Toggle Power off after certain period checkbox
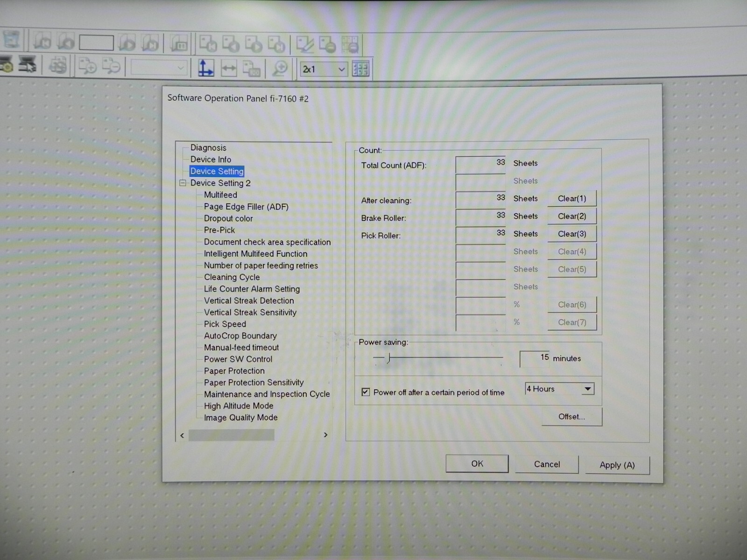747x560 pixels. (x=366, y=392)
